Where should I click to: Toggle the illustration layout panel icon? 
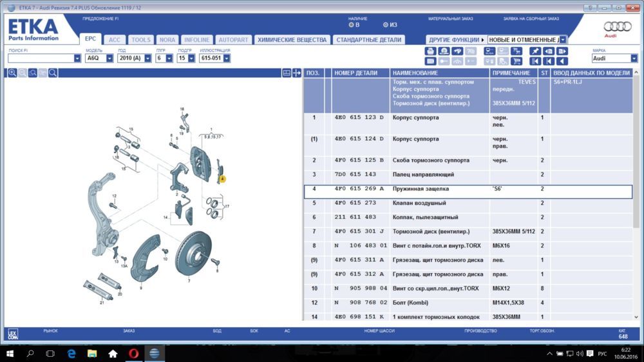coord(287,73)
